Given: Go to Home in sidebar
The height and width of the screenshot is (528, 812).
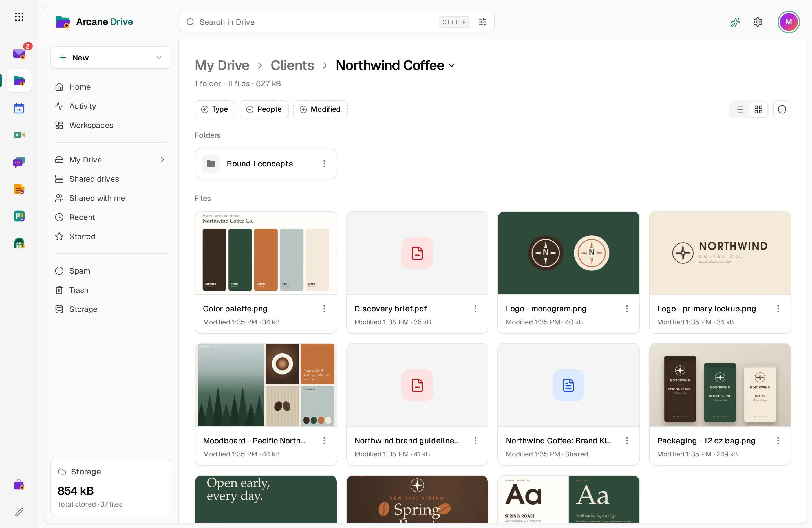Looking at the screenshot, I should [111, 87].
